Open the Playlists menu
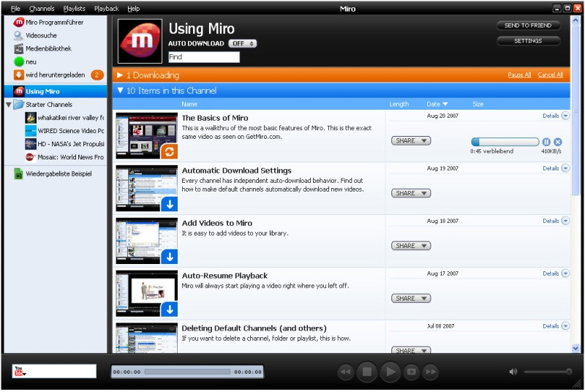 pyautogui.click(x=75, y=9)
